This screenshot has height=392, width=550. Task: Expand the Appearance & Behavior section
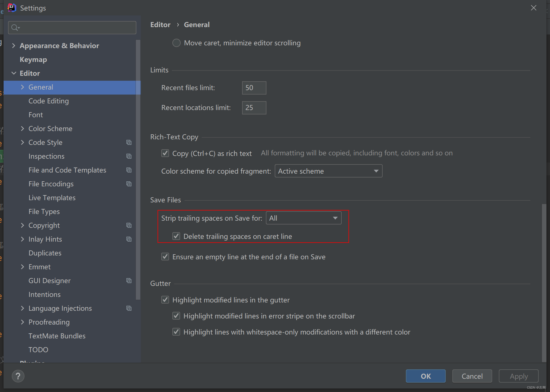pos(14,46)
